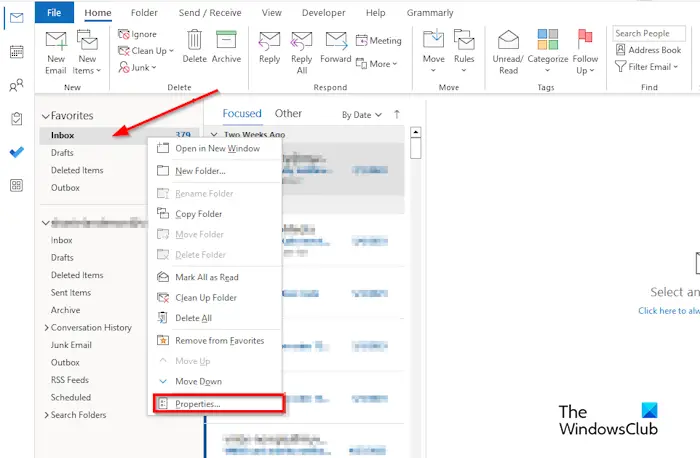
Task: Open the Categorize dropdown
Action: click(547, 52)
